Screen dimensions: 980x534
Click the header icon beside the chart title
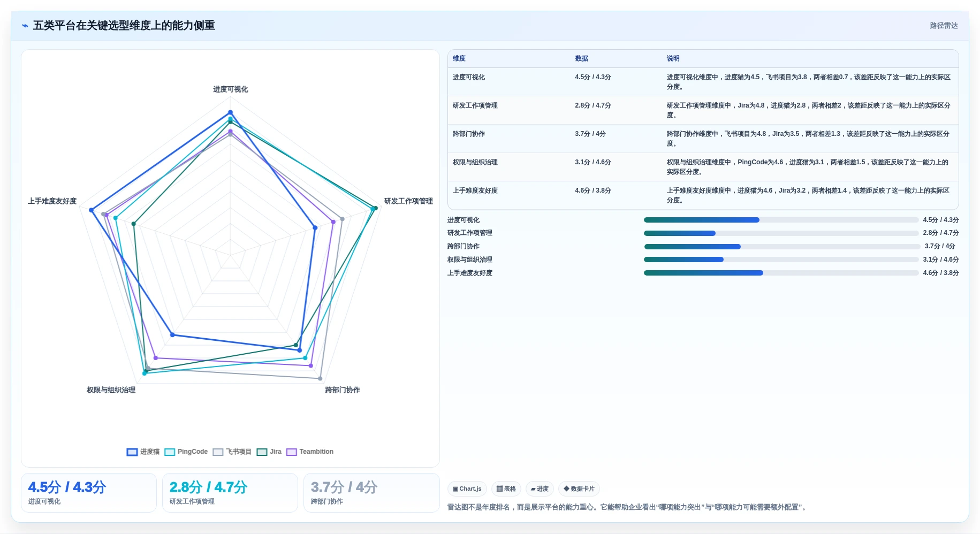25,26
